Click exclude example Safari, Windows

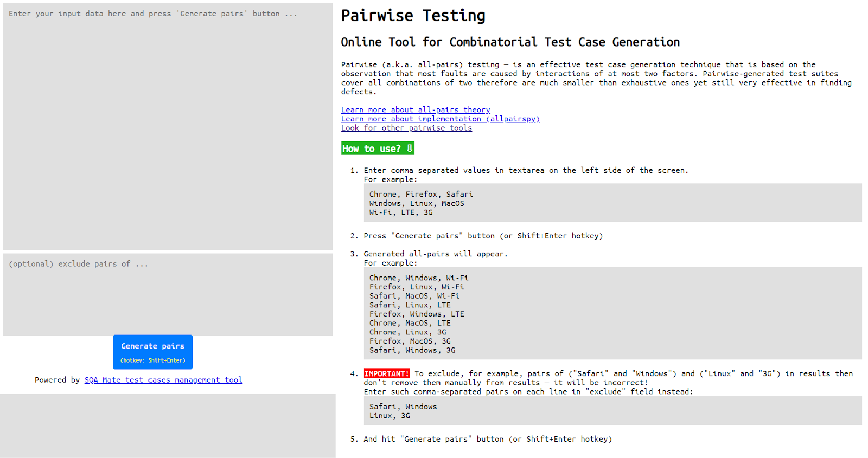click(403, 407)
